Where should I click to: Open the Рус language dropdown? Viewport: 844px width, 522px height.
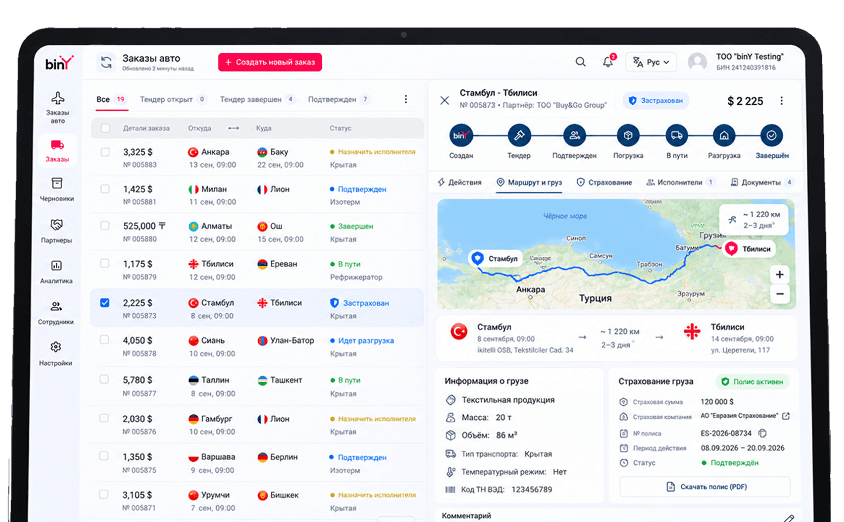click(651, 62)
